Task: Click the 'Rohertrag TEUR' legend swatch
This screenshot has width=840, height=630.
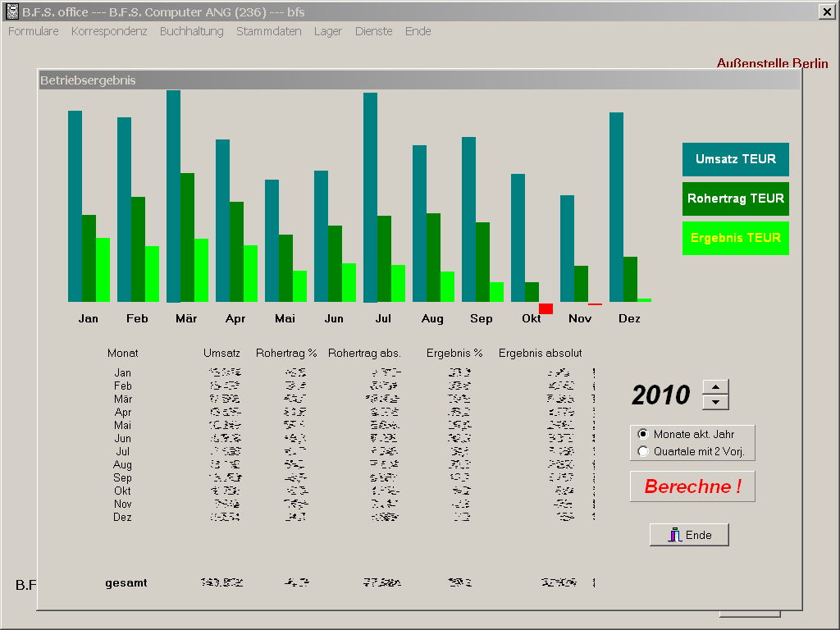Action: (x=735, y=199)
